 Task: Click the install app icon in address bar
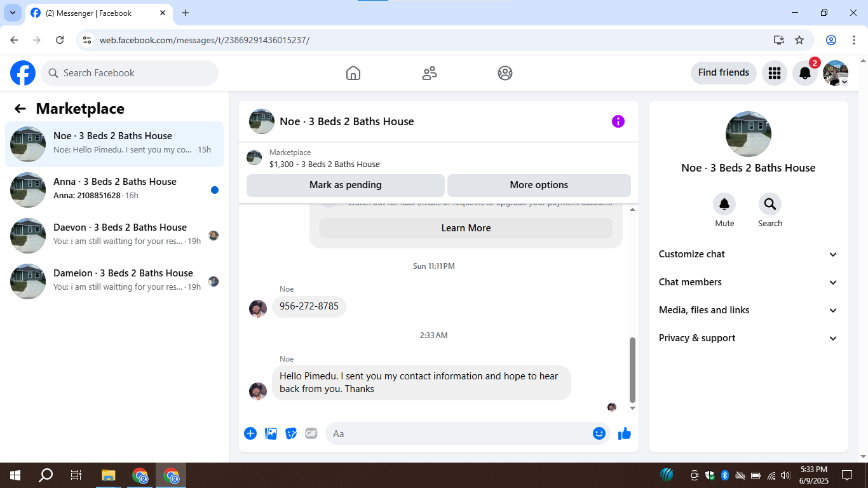pos(779,40)
